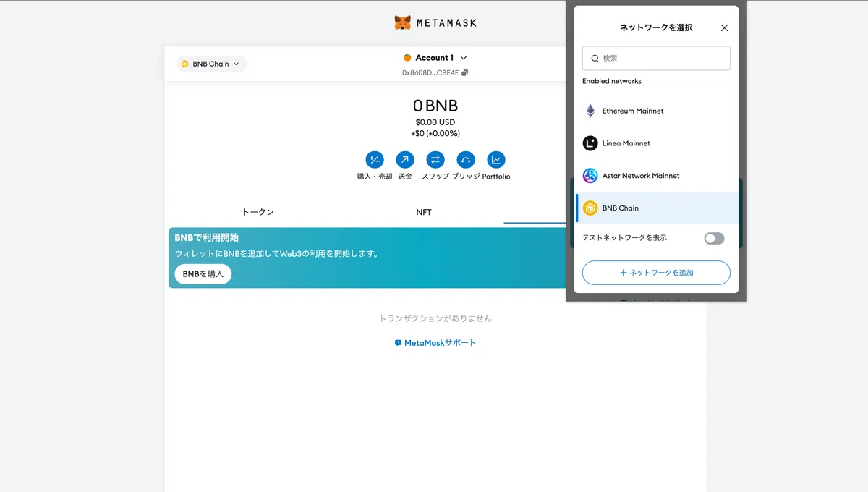The image size is (868, 492).
Task: Open the MetaMaskサポート link
Action: (x=435, y=343)
